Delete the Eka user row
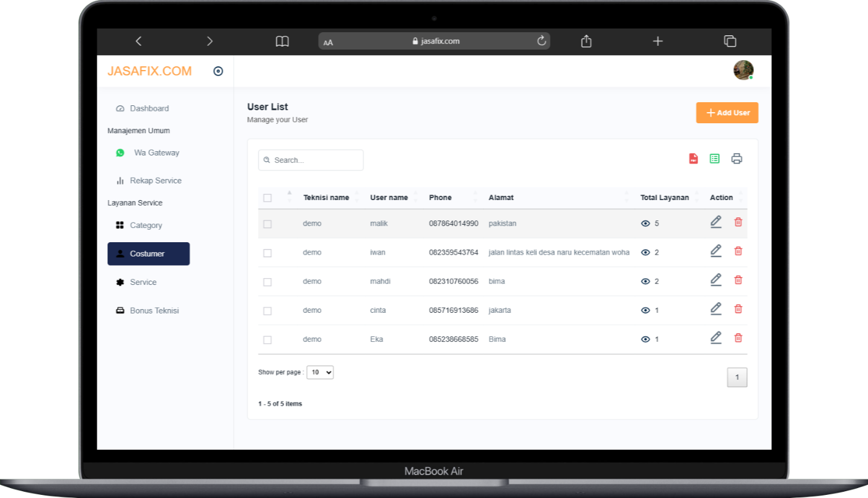Image resolution: width=868 pixels, height=498 pixels. click(738, 338)
